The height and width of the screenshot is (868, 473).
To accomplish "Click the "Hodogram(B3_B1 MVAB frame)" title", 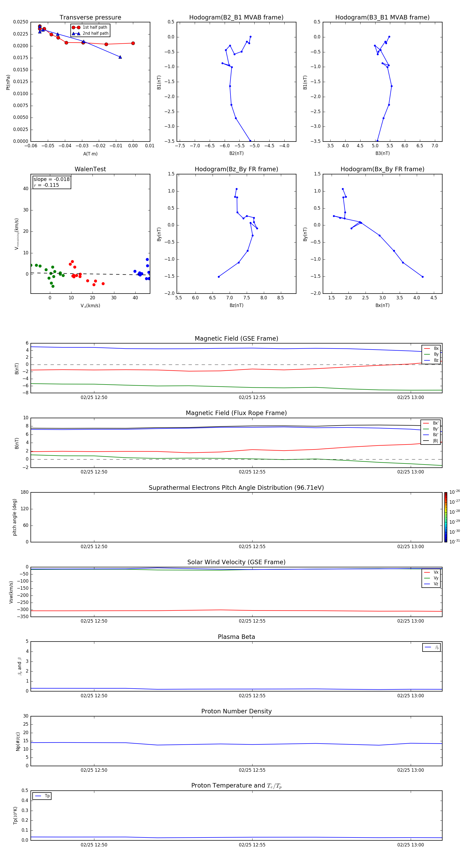I will point(382,18).
